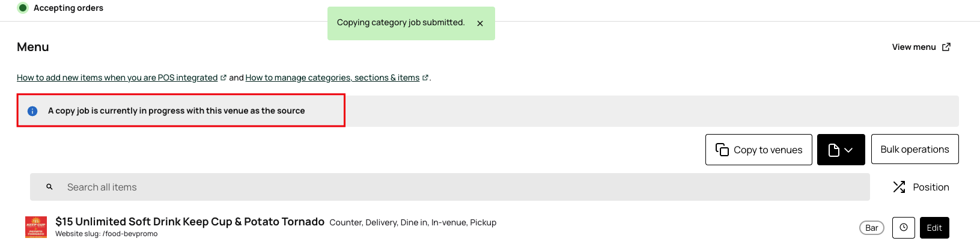Open the POS integrated help article link
980x250 pixels.
(x=117, y=78)
